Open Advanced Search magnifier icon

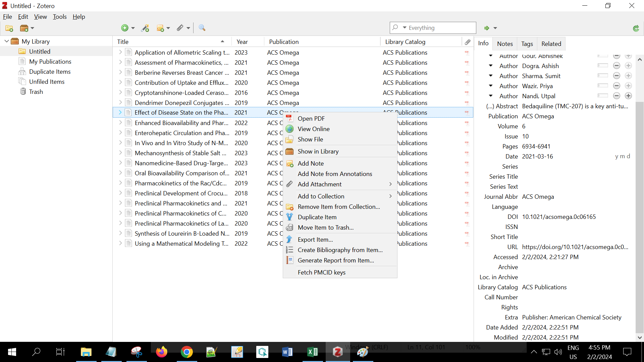click(x=202, y=28)
